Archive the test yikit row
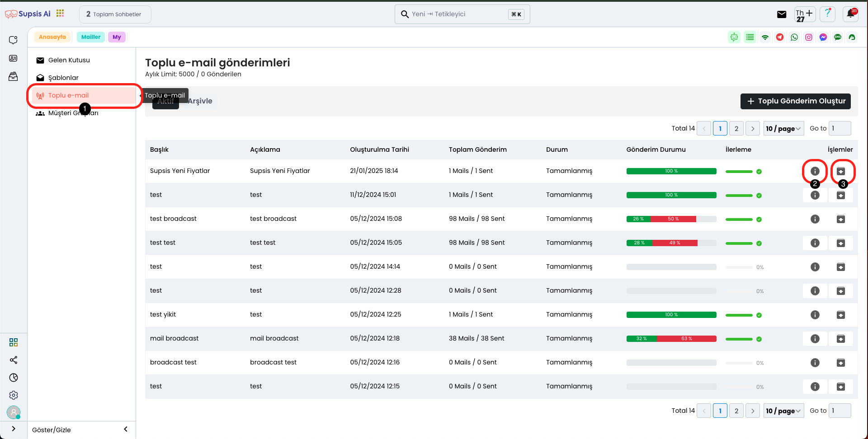The image size is (868, 439). pos(841,315)
